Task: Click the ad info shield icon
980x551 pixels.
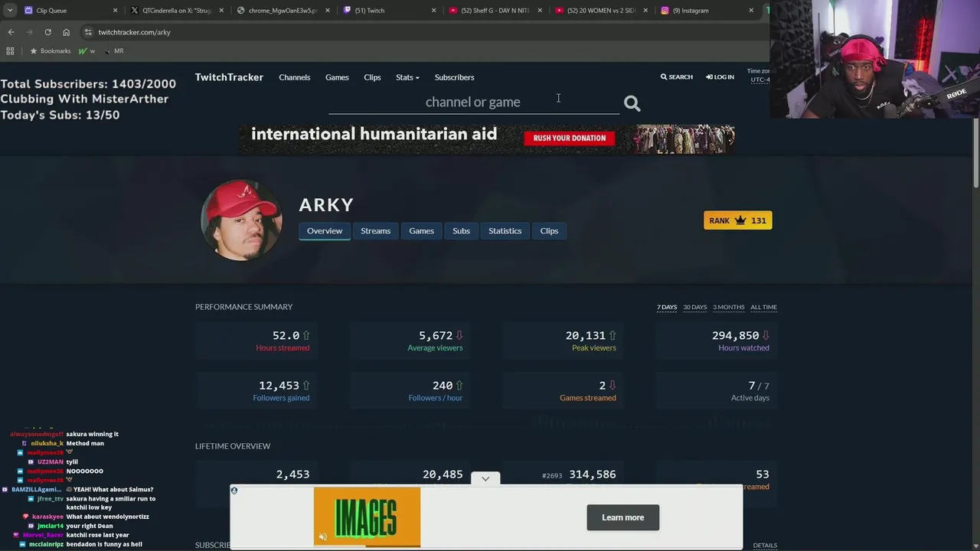Action: tap(234, 491)
